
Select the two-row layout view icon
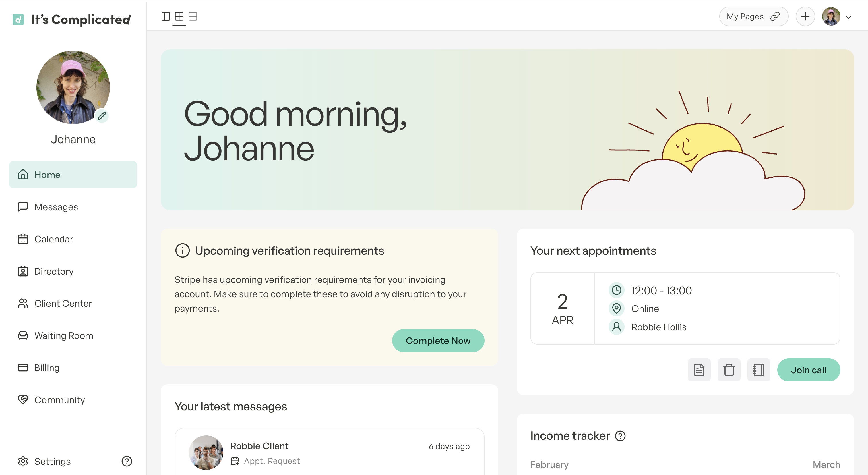coord(193,16)
